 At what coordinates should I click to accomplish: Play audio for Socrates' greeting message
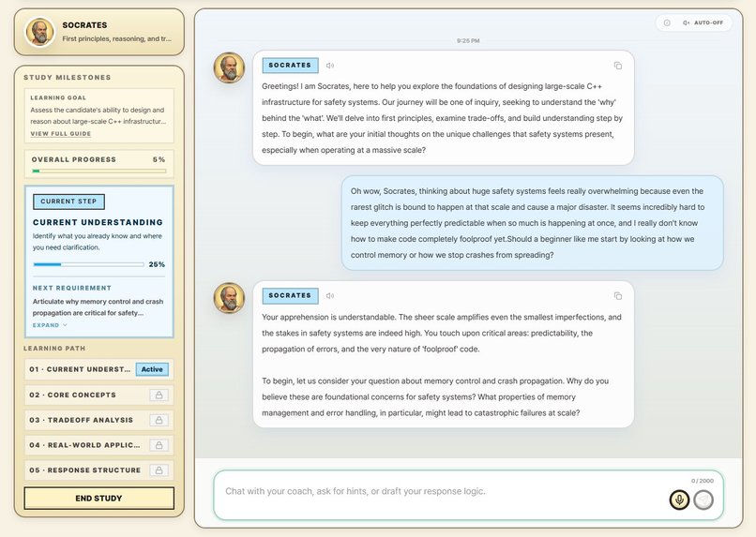(330, 66)
